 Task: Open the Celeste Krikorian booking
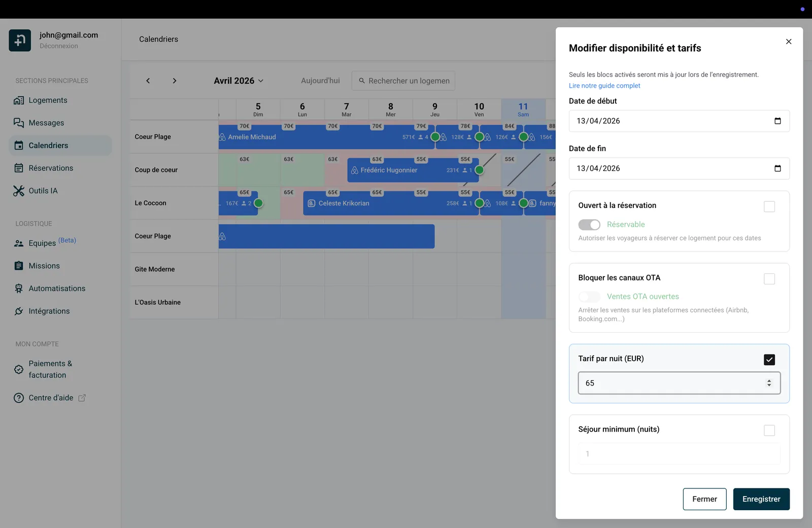pos(391,203)
